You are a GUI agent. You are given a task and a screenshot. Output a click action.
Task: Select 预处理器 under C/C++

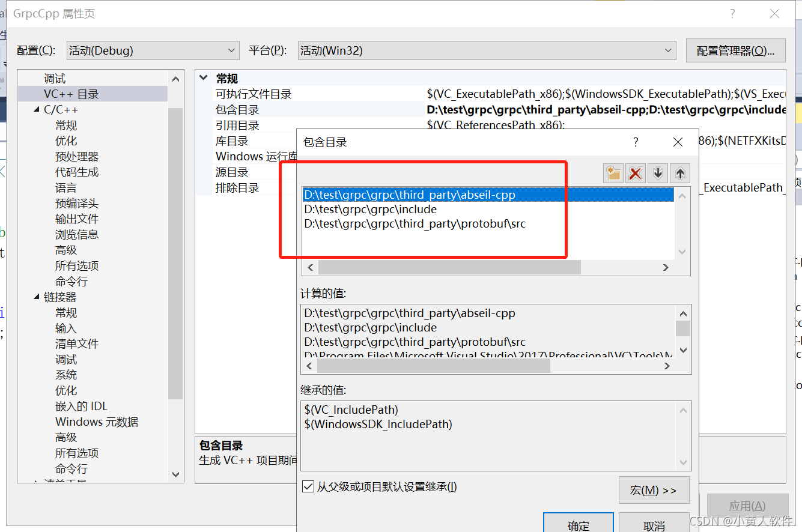click(76, 156)
